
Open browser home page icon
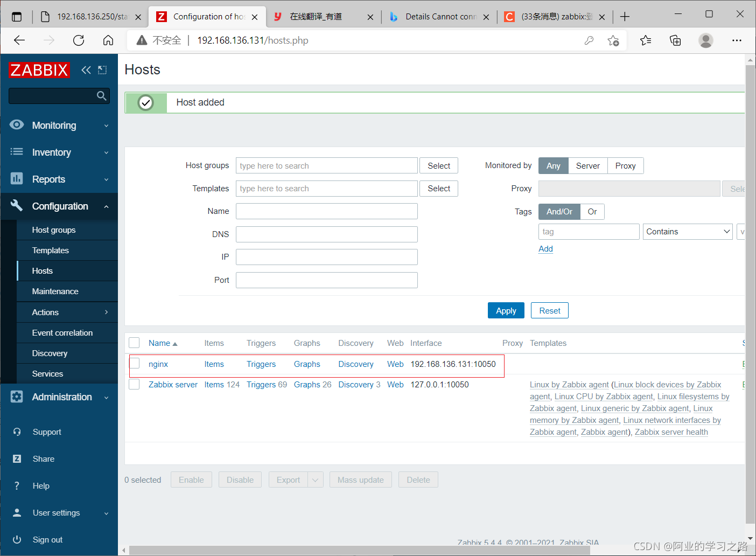point(108,40)
